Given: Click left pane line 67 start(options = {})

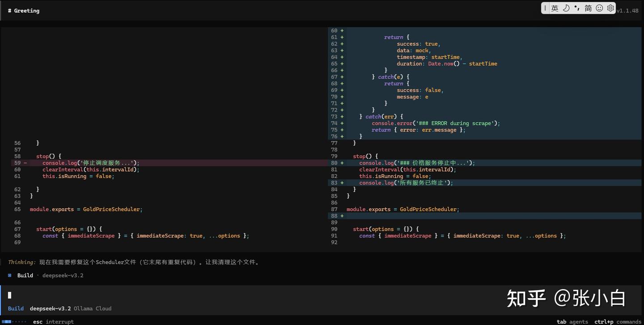Looking at the screenshot, I should 69,229.
